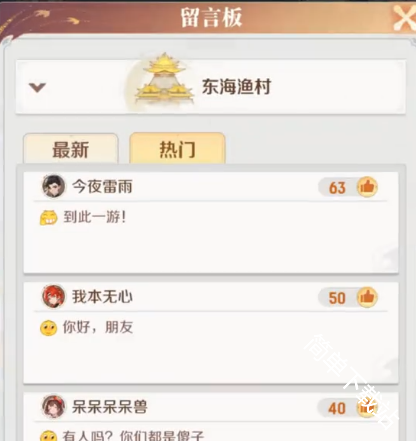Select the 热门 tab
Image resolution: width=416 pixels, height=441 pixels.
click(177, 149)
